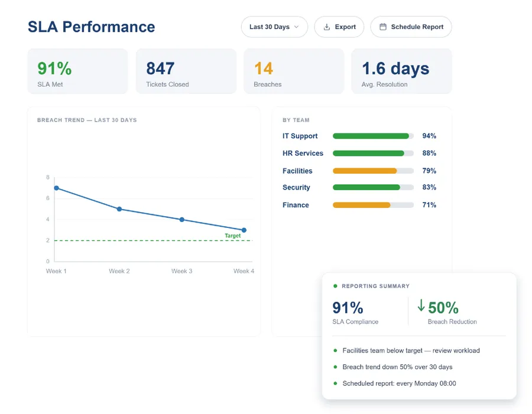Click the Scheduled report every Monday note

[399, 383]
